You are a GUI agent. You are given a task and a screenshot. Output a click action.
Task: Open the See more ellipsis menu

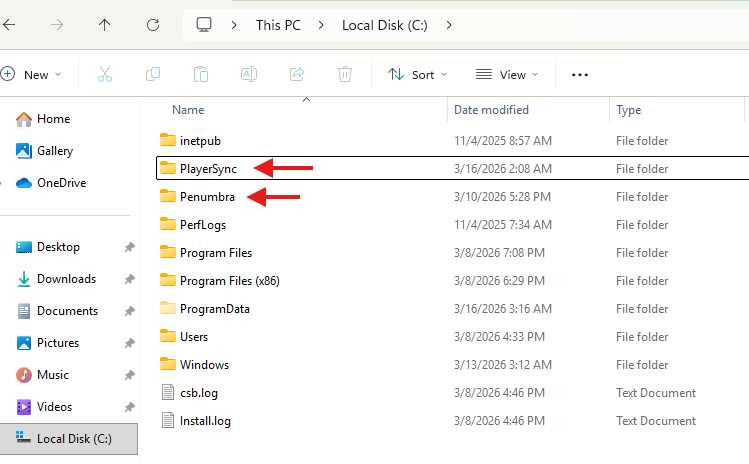[579, 74]
